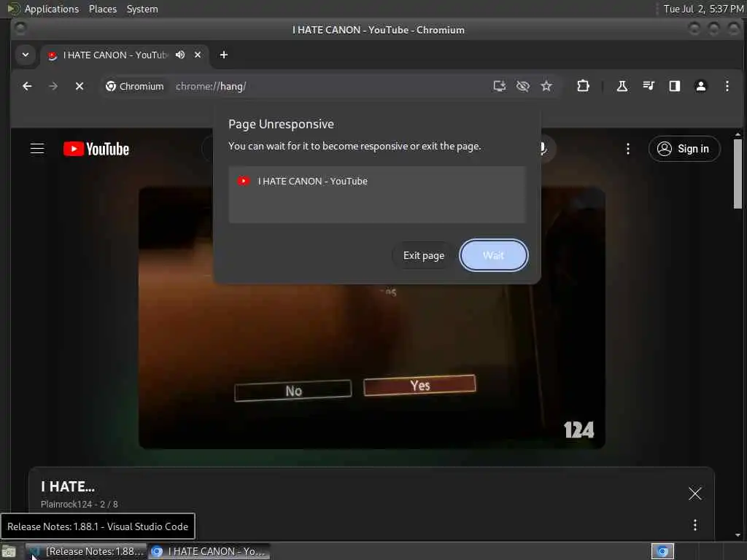Go back with the browser back arrow
The height and width of the screenshot is (560, 747).
[x=27, y=86]
